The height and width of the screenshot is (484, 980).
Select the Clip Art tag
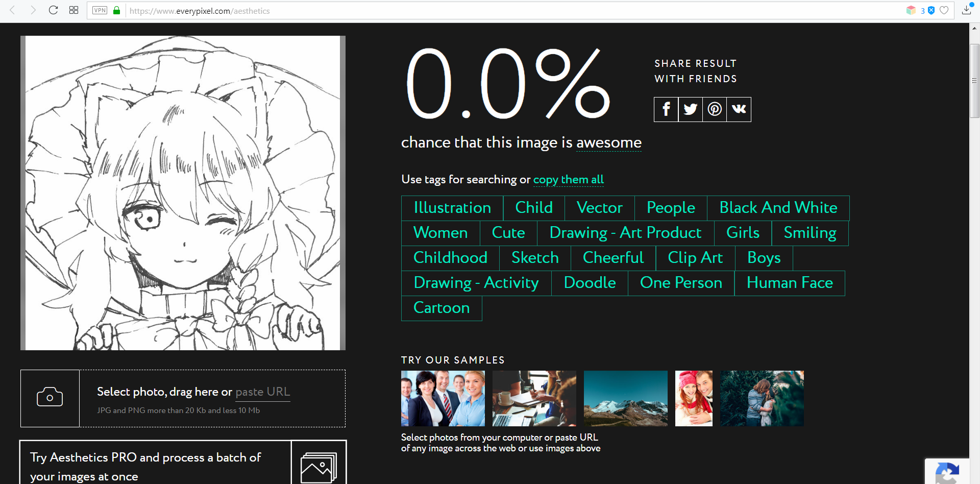point(695,258)
